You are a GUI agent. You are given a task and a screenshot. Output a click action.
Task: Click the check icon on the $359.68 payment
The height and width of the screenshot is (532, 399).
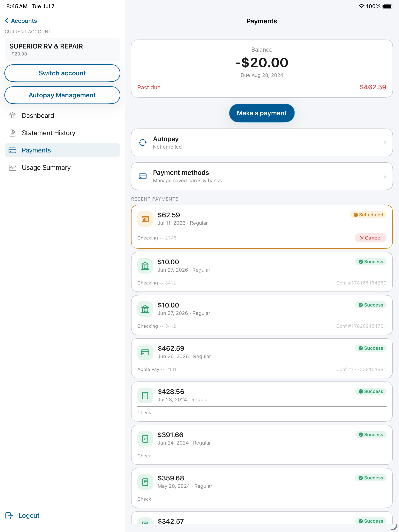click(x=145, y=482)
